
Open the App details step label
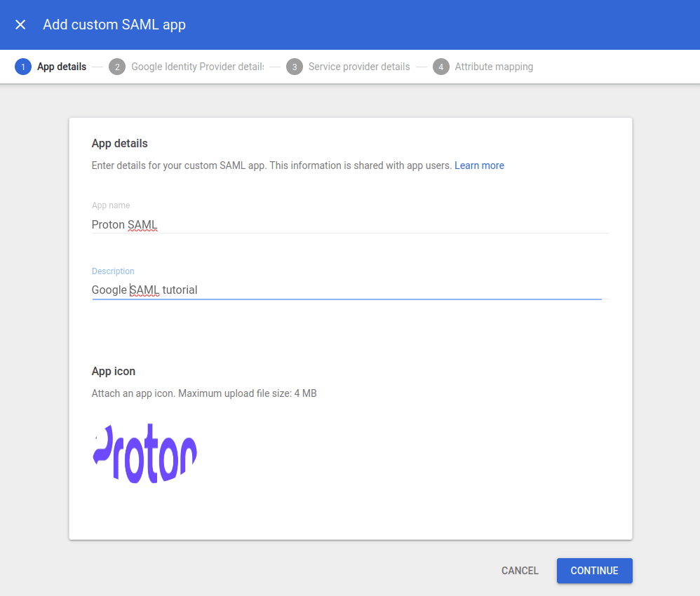[x=62, y=67]
